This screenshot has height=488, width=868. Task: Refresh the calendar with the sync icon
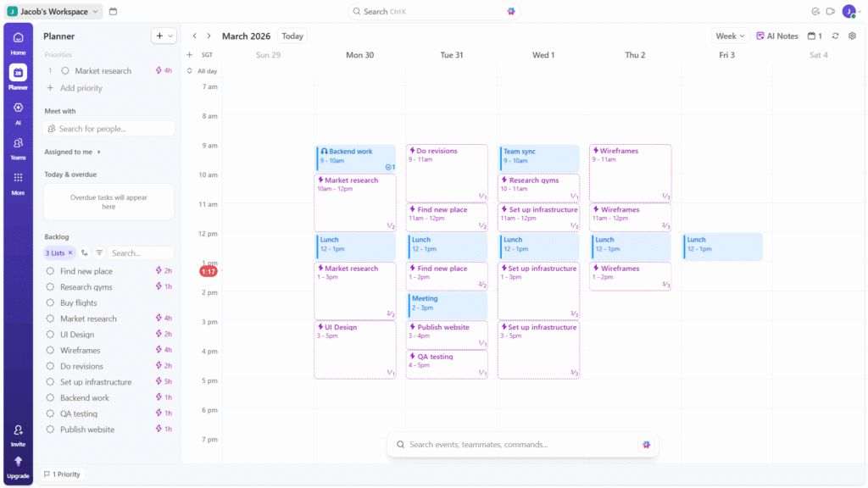point(837,36)
